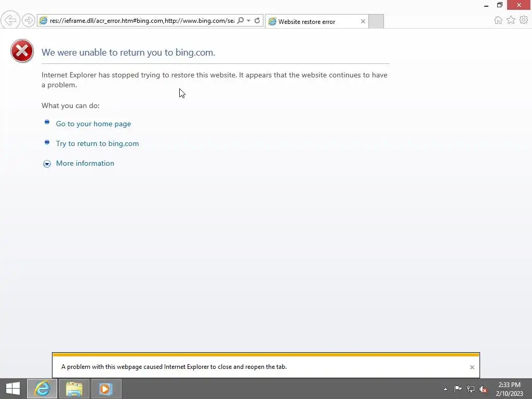Click the notification message about reopened tab
This screenshot has width=532, height=399.
click(174, 367)
